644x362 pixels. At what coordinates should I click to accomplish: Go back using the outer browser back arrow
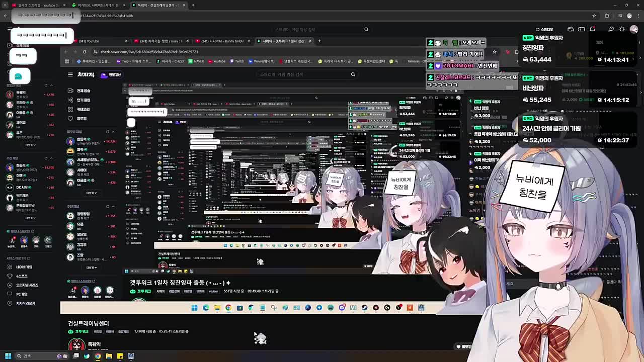(5, 16)
